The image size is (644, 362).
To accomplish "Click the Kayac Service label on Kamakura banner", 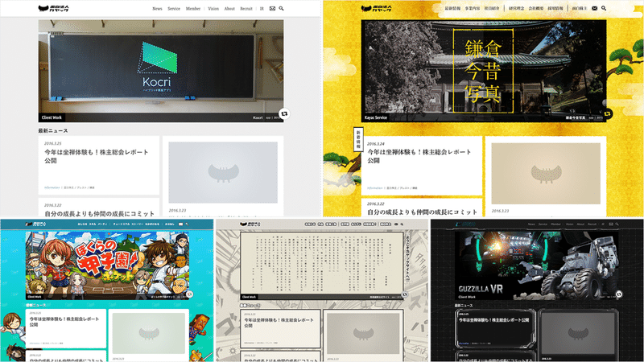I will point(376,117).
